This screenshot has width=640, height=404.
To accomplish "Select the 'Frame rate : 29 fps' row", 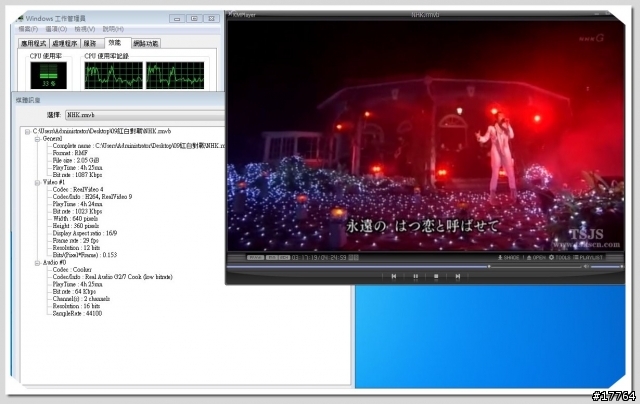I will [x=75, y=241].
